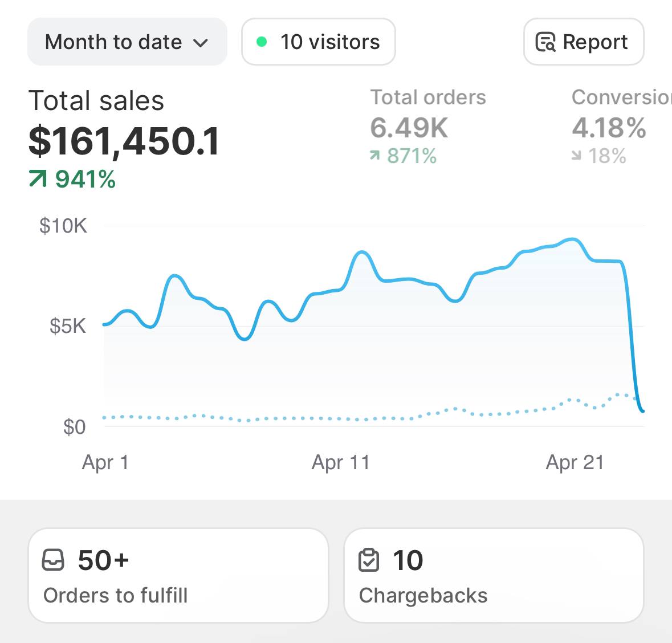Switch to the Total orders metric

click(428, 97)
